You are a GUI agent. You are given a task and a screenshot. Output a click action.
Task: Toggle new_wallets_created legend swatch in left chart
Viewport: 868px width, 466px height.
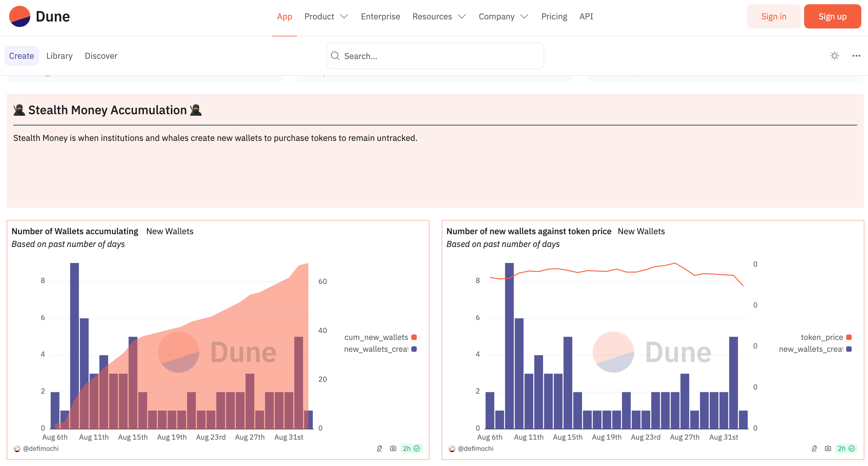pos(414,349)
